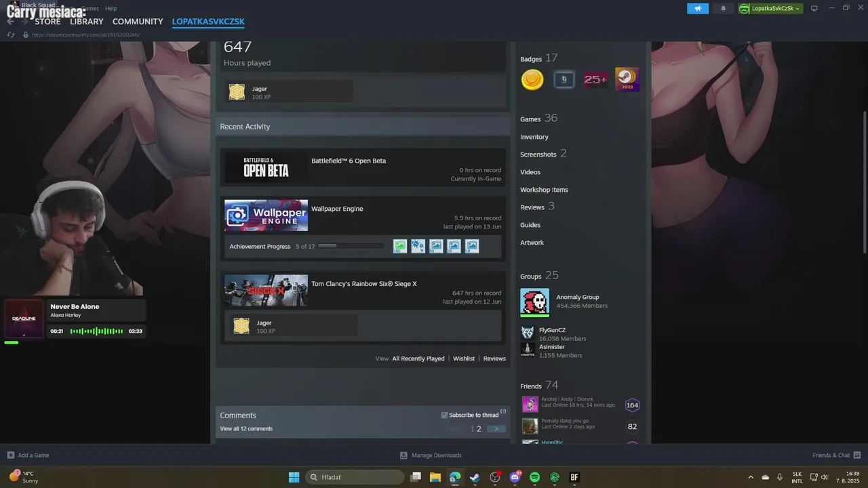Open Battlefield 6 Open Beta thumbnail

pos(266,168)
